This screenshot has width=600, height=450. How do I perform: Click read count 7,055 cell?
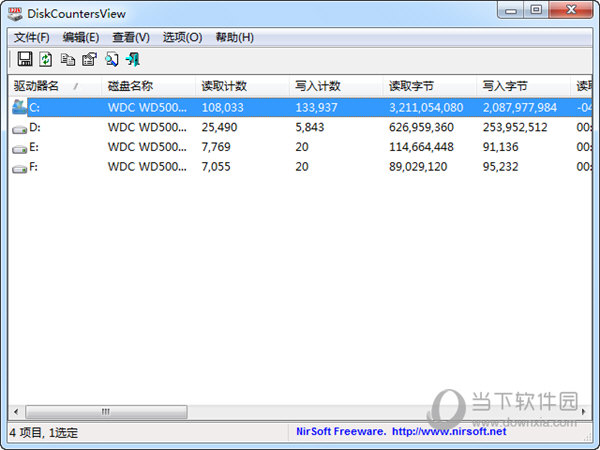(216, 167)
